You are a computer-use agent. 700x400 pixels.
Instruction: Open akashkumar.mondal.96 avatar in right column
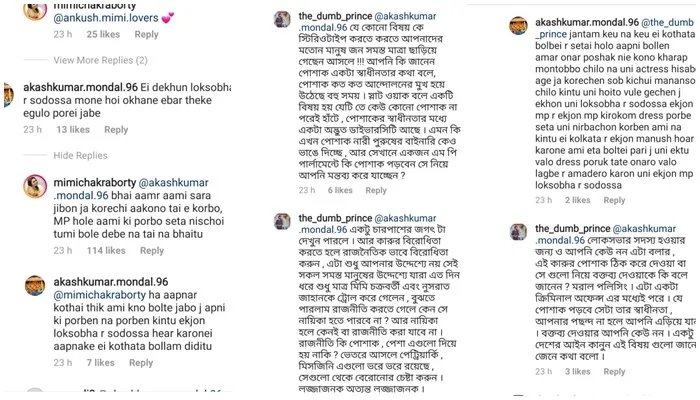(x=518, y=25)
